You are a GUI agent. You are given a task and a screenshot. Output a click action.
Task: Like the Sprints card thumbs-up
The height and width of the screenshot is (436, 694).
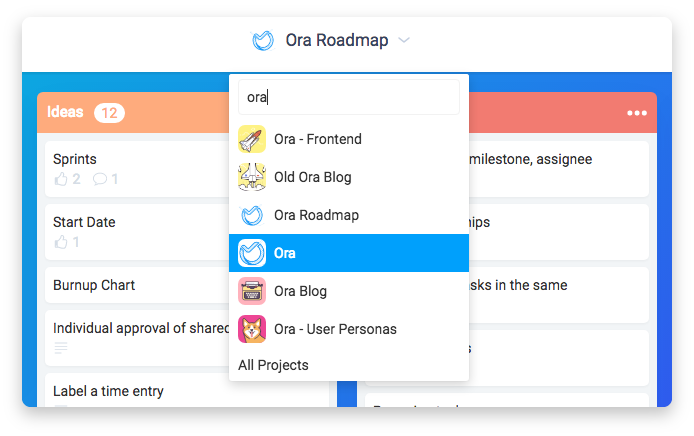point(63,179)
